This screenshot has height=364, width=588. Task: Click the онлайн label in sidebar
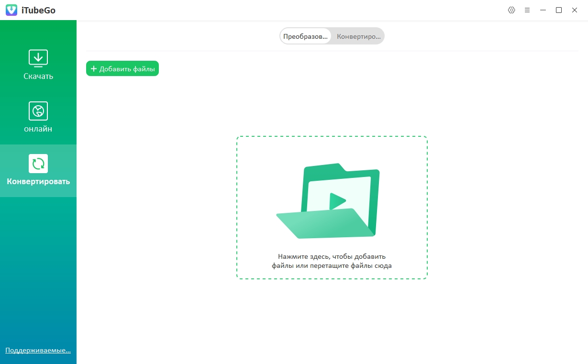click(38, 129)
